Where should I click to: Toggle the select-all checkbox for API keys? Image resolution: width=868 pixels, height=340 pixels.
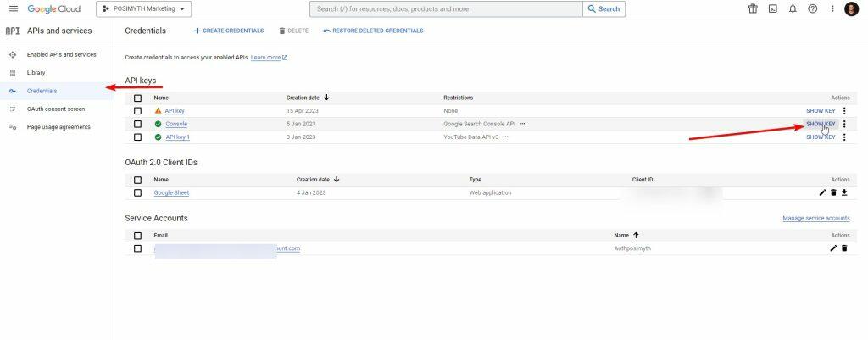coord(138,98)
